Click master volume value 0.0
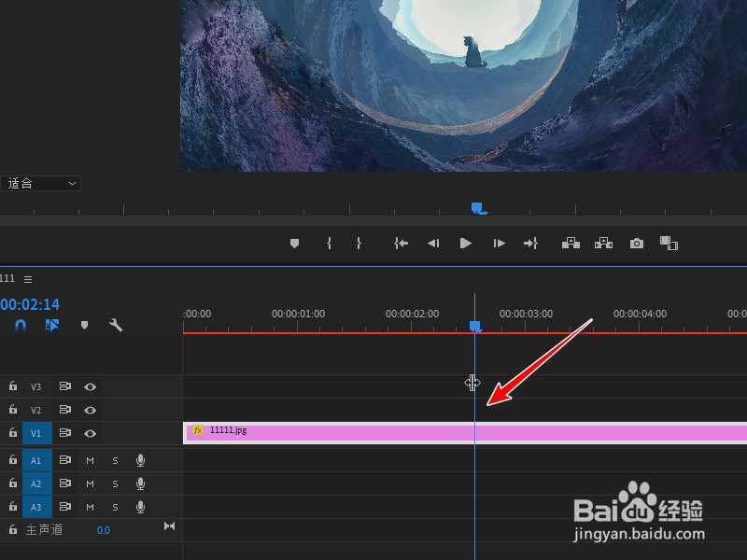Viewport: 747px width, 560px height. point(104,530)
